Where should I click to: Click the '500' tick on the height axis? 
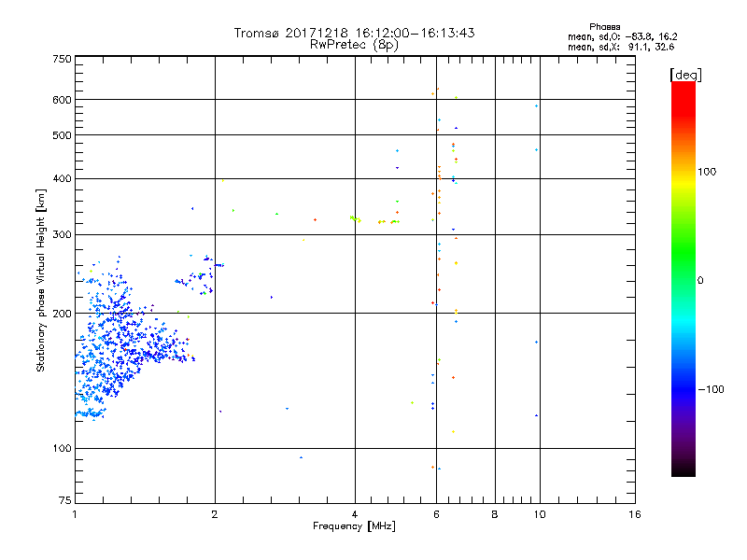tap(62, 135)
